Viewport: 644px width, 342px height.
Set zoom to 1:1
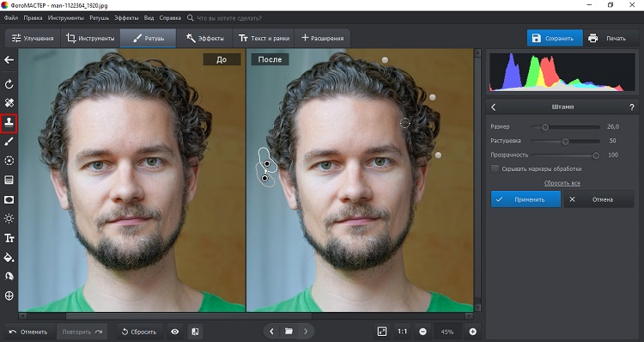(x=402, y=332)
